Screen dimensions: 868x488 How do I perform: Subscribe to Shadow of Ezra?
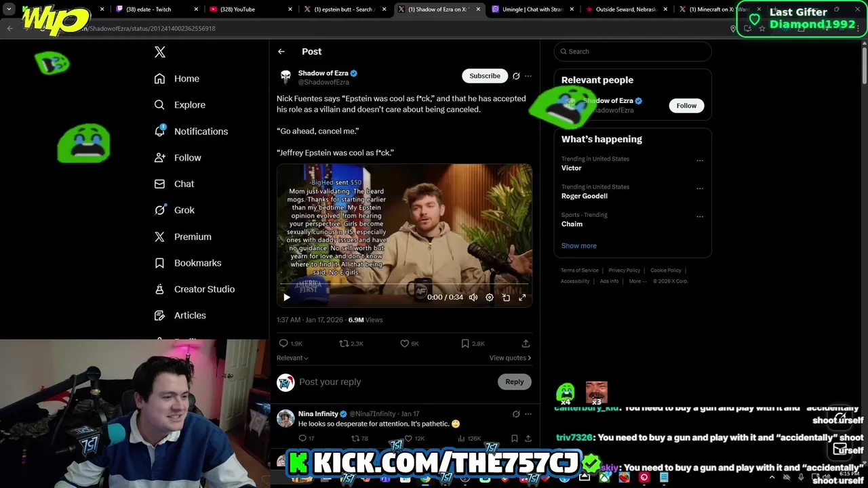pos(485,76)
